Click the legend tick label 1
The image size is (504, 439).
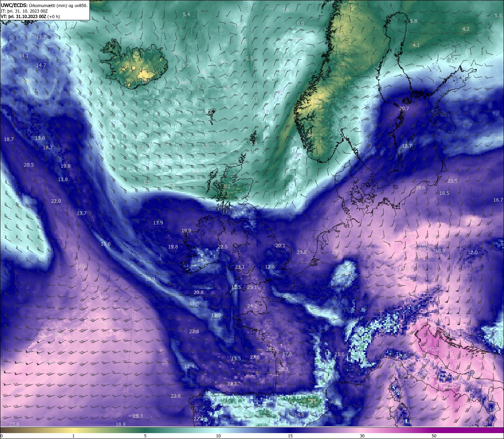73,436
